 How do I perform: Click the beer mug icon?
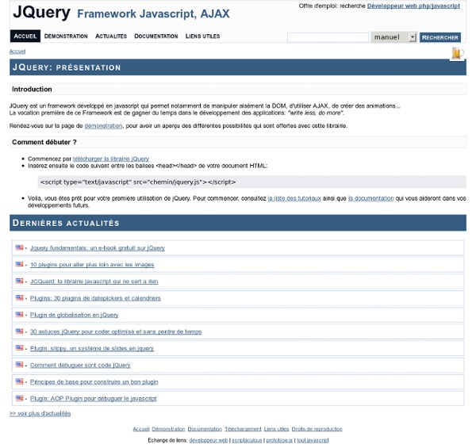click(457, 53)
